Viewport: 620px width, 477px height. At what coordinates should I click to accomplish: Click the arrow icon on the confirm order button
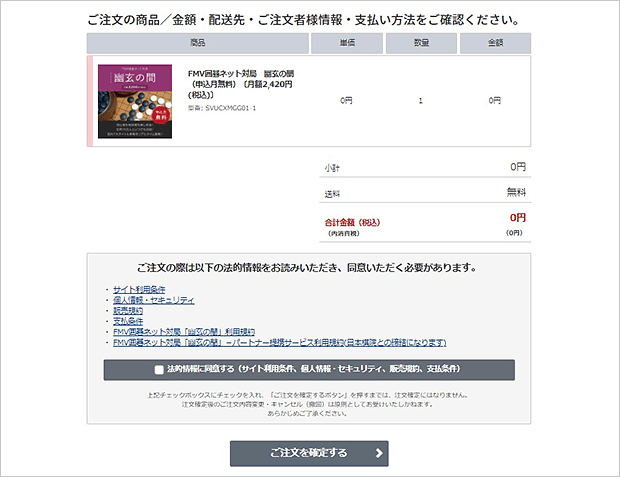(379, 453)
